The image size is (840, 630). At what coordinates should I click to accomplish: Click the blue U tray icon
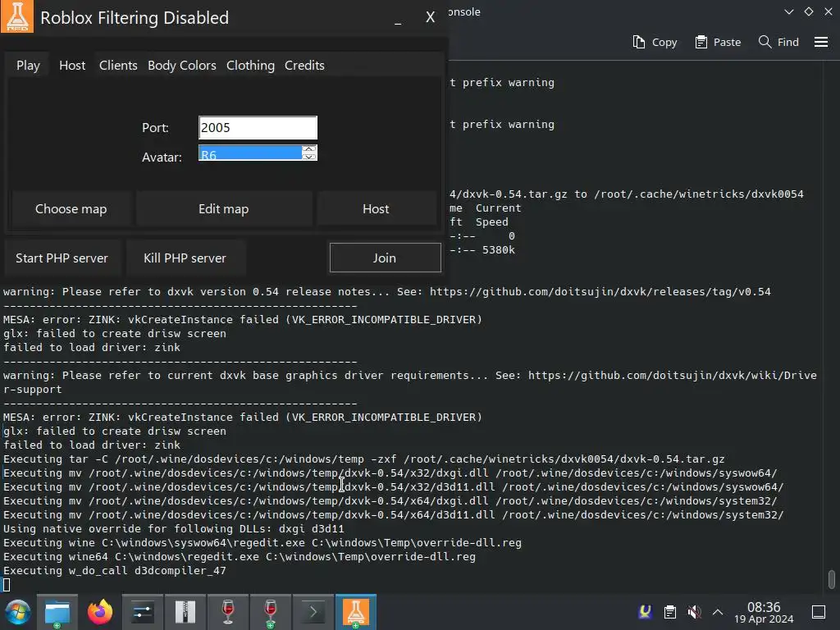(x=646, y=612)
